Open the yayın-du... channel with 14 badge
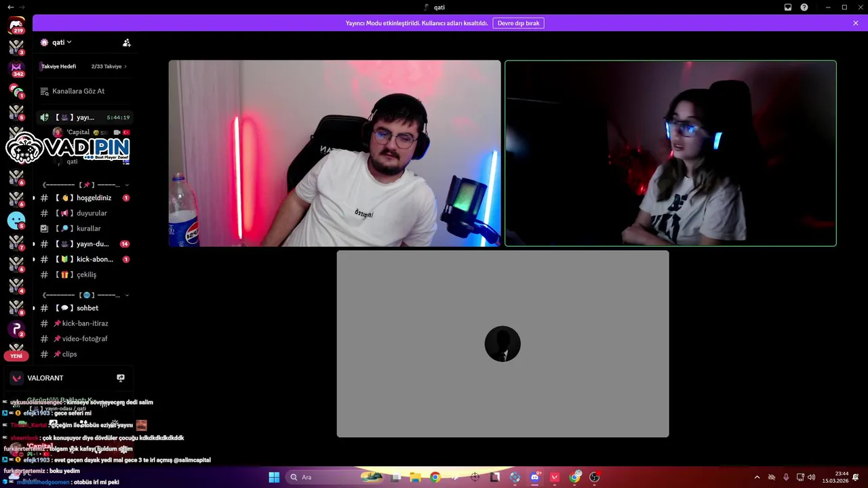This screenshot has width=868, height=488. point(85,244)
